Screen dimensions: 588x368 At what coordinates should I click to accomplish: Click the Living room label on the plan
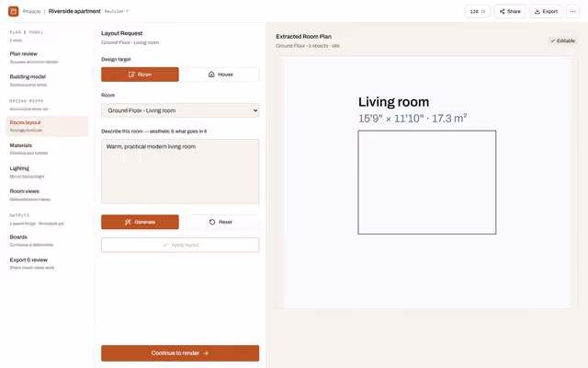pyautogui.click(x=393, y=102)
